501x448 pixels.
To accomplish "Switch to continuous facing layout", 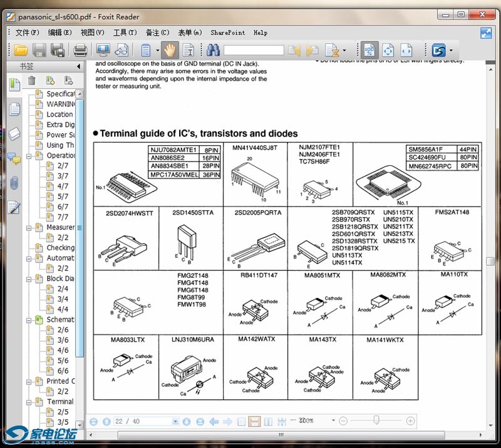I will (x=282, y=422).
